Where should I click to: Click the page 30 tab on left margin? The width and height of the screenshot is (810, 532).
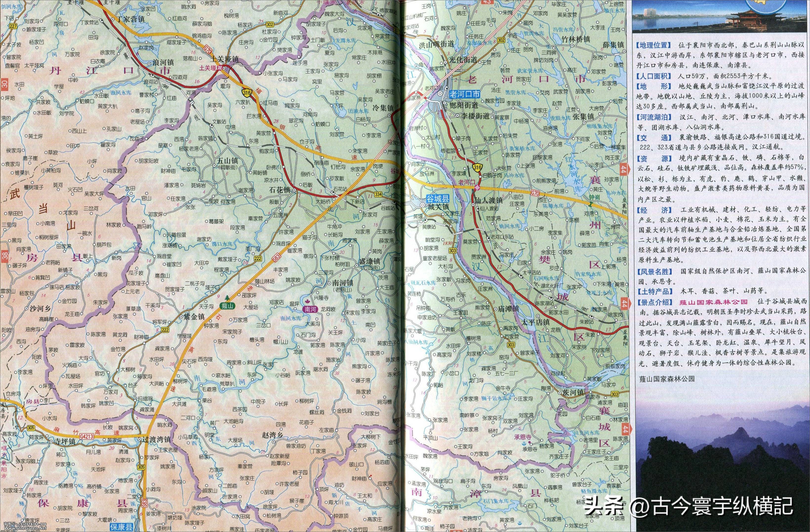pos(4,84)
